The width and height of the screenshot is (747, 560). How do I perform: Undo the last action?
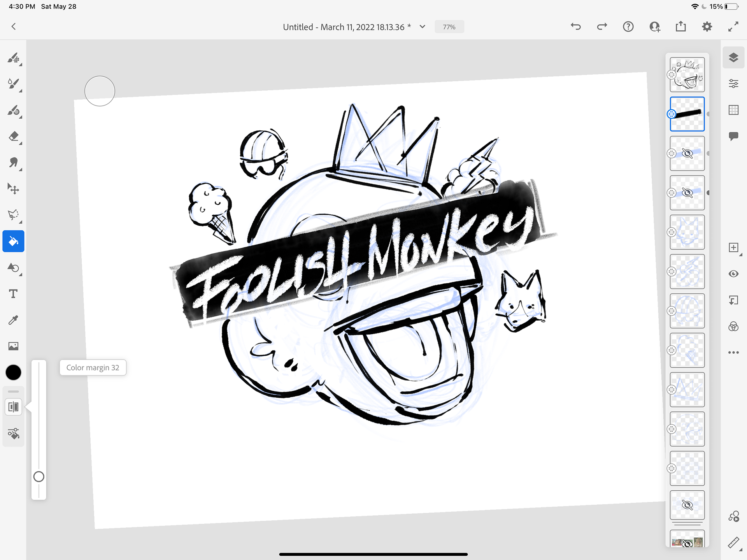575,26
